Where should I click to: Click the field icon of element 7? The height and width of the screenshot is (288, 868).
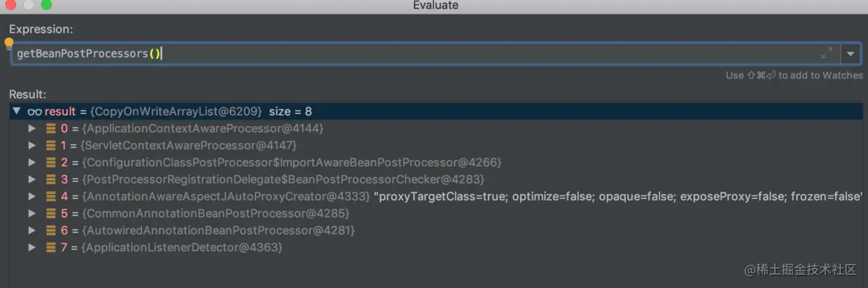click(x=51, y=247)
